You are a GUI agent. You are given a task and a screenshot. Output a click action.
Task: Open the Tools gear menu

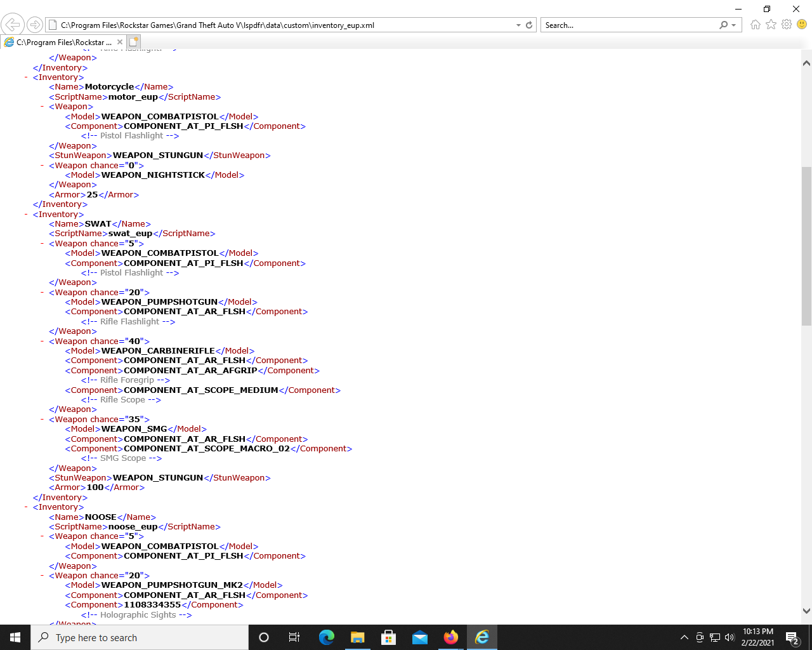pos(787,24)
